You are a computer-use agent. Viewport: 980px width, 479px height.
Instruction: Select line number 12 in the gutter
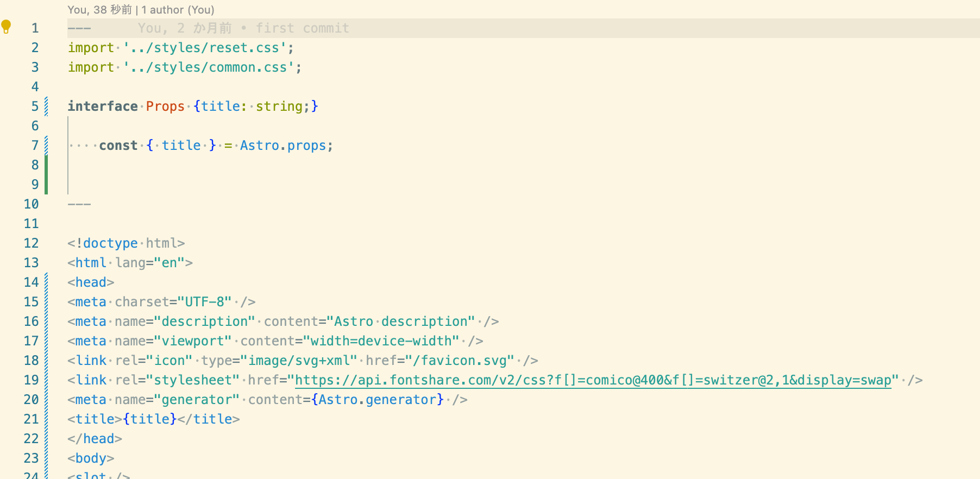tap(32, 243)
